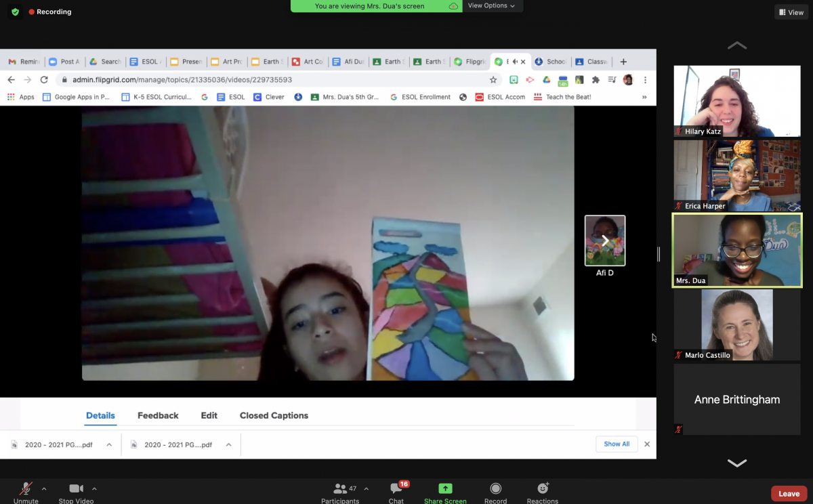Switch to the Feedback tab
The height and width of the screenshot is (504, 813).
click(157, 415)
